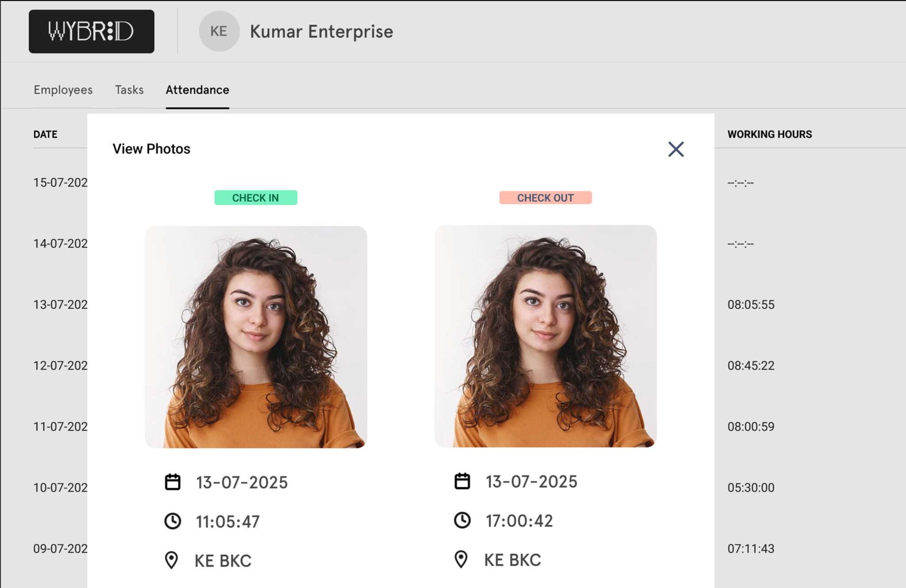Click the red CHECK OUT badge
Viewport: 906px width, 588px height.
tap(545, 198)
